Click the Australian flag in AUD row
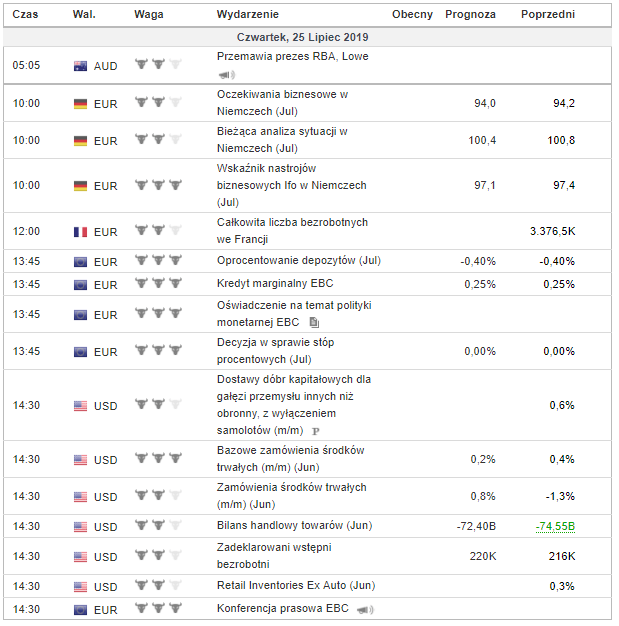Screen dimensions: 619x626 [x=80, y=66]
